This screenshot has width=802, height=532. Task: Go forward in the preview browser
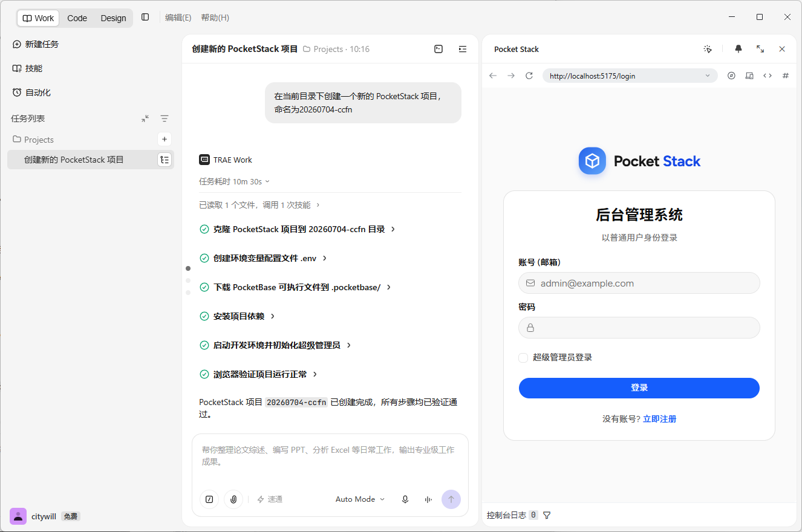coord(511,76)
